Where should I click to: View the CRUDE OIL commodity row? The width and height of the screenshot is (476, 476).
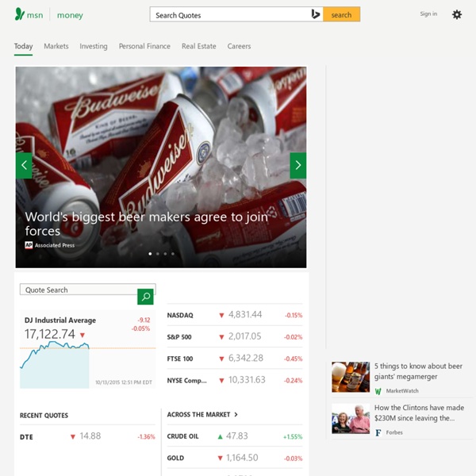pyautogui.click(x=235, y=436)
